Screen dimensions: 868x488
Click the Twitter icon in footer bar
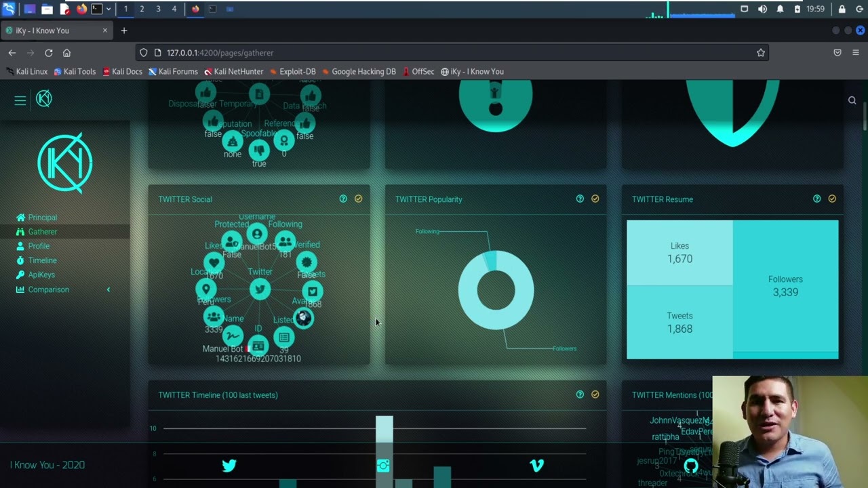229,465
